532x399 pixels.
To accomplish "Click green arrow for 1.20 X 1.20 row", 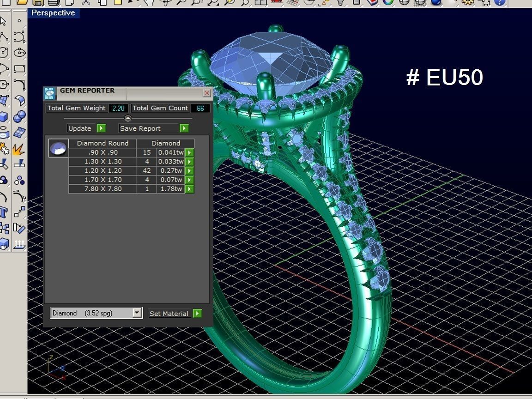I will (189, 171).
